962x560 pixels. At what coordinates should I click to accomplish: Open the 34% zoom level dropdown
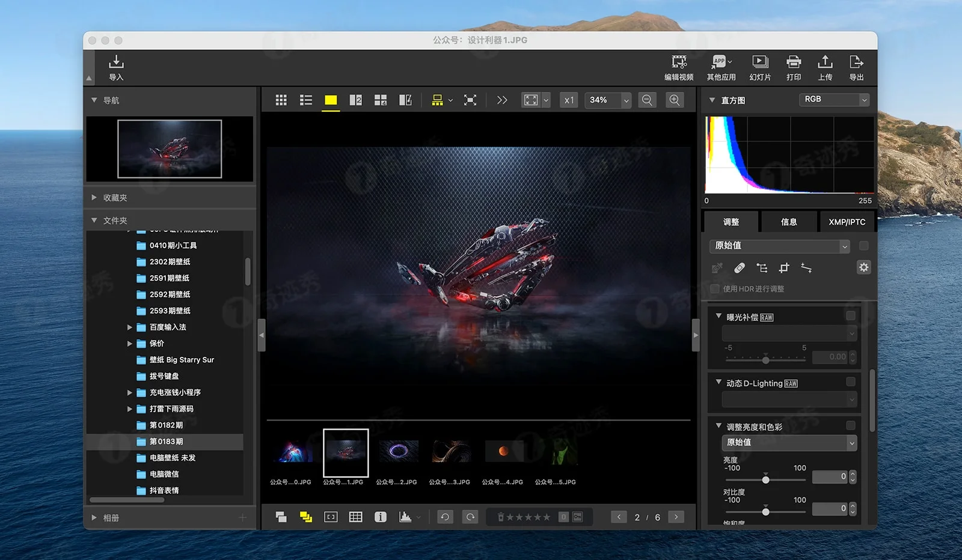coord(626,100)
